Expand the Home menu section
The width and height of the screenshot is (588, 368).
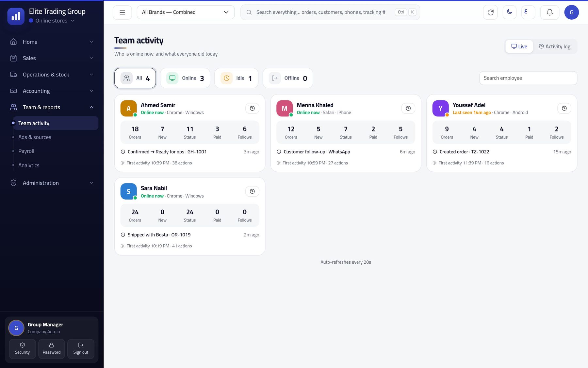52,42
